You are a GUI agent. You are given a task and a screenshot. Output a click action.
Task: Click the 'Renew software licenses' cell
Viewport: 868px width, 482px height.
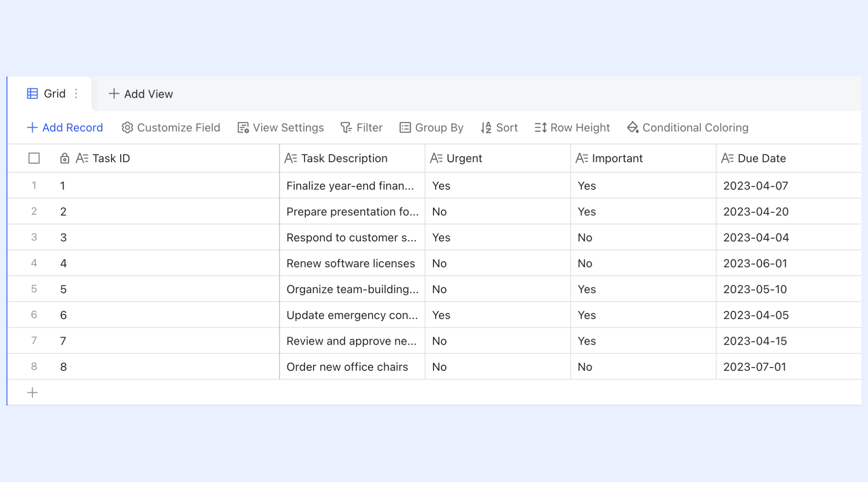pyautogui.click(x=352, y=263)
